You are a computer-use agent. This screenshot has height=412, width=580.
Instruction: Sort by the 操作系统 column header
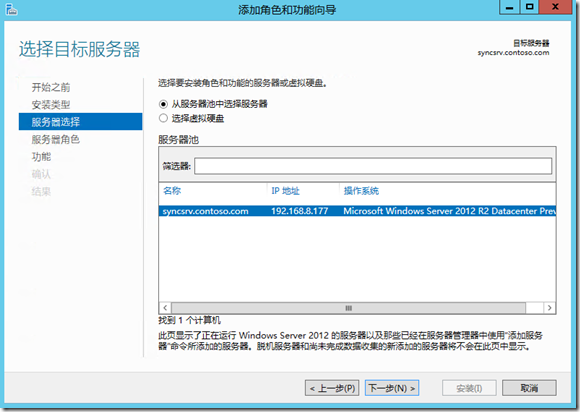pyautogui.click(x=361, y=191)
